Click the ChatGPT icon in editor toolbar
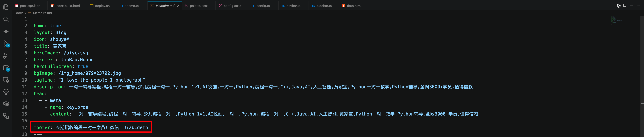 point(618,6)
